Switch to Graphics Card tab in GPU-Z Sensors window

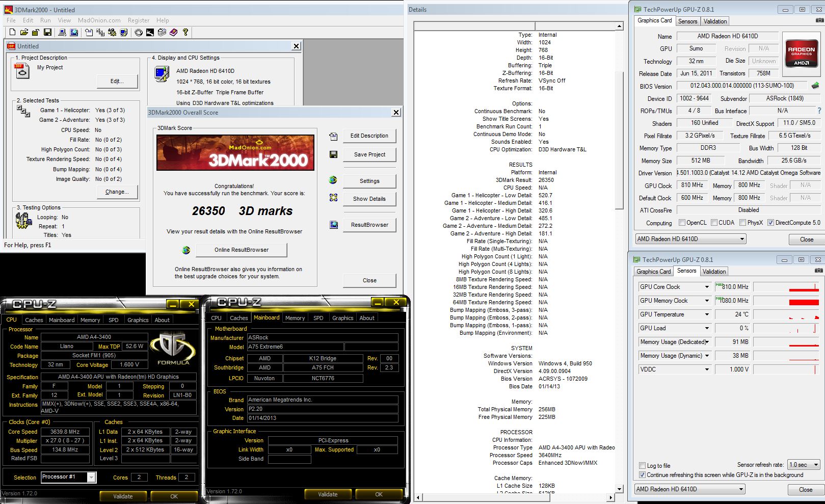click(654, 272)
